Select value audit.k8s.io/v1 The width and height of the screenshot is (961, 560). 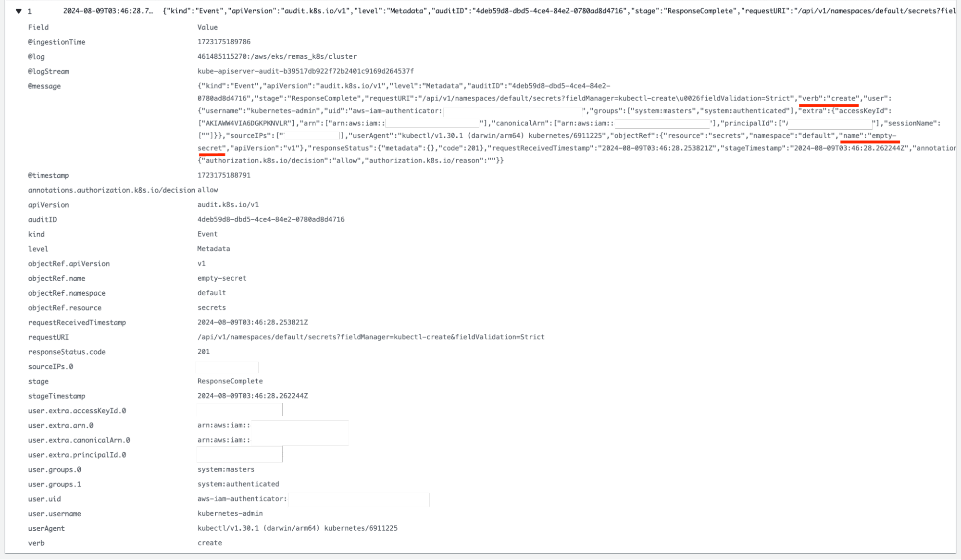228,205
